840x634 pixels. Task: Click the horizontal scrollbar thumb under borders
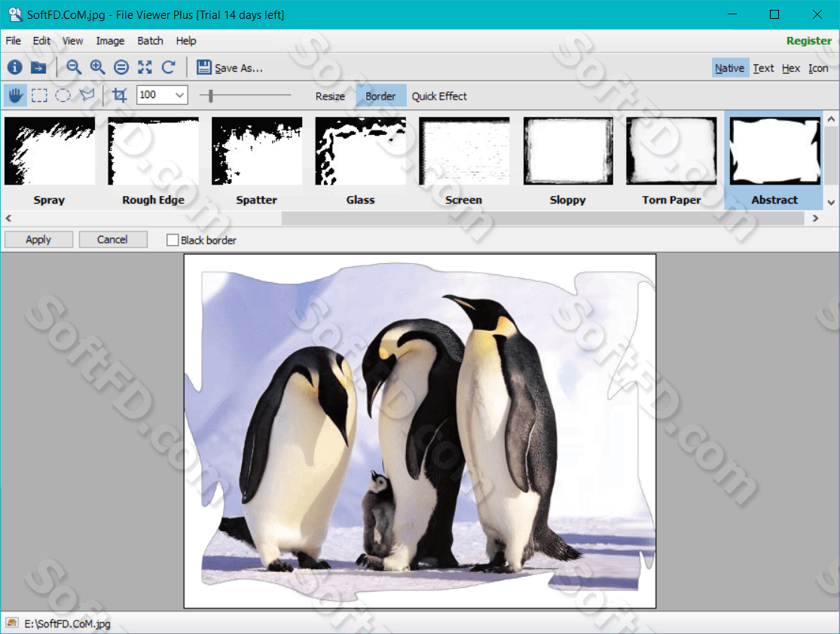point(542,218)
